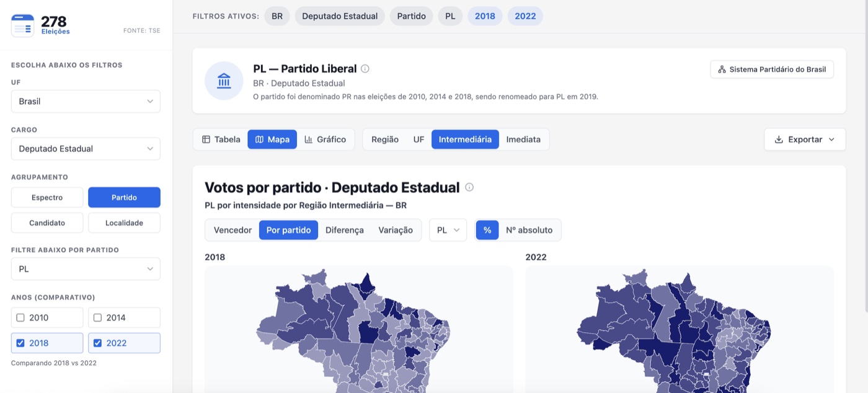Switch values to percentage (%)
The width and height of the screenshot is (868, 393).
point(487,230)
